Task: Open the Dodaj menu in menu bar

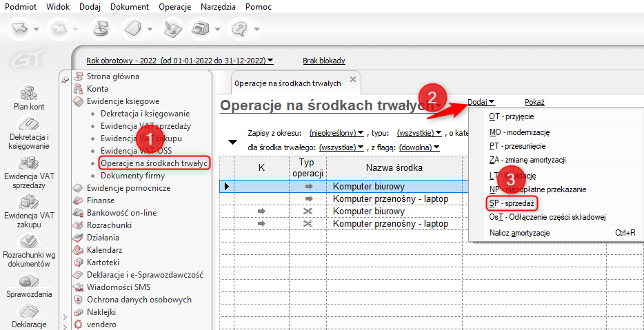Action: point(90,7)
